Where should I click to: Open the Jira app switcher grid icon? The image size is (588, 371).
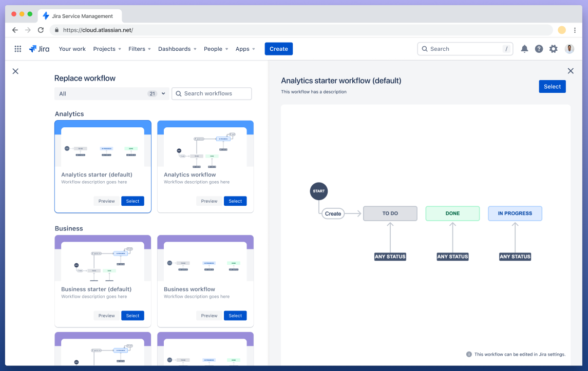point(17,49)
